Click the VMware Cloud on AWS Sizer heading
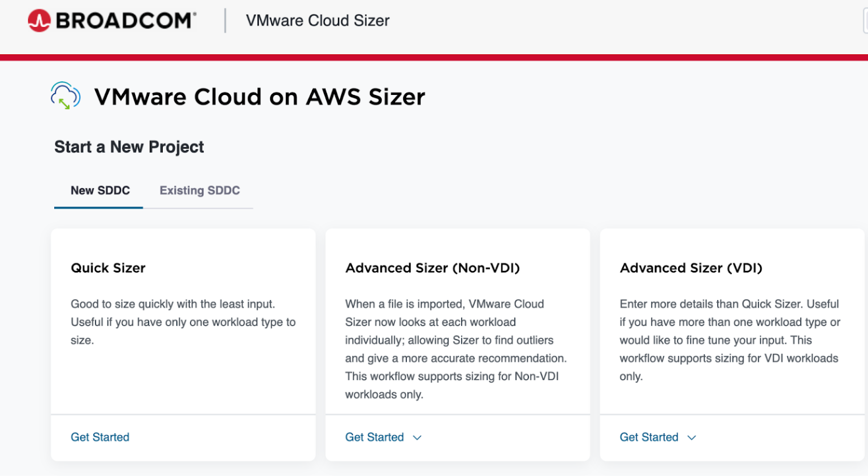This screenshot has width=868, height=476. pos(259,97)
